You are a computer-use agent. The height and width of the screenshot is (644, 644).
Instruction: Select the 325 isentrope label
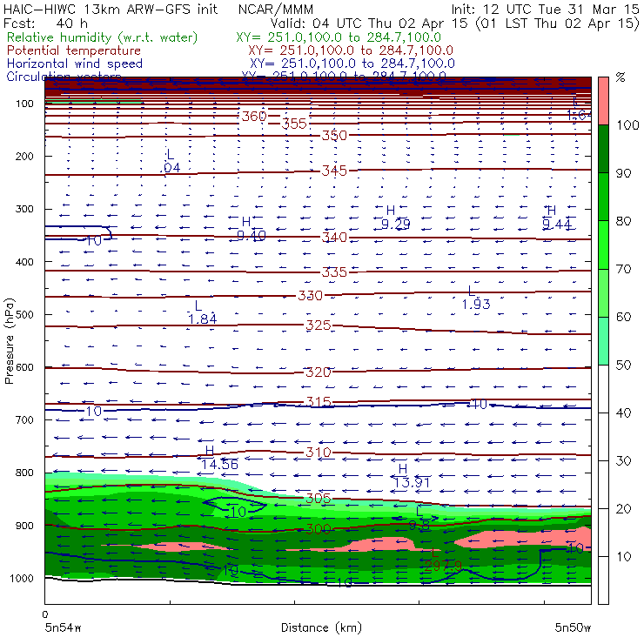319,325
